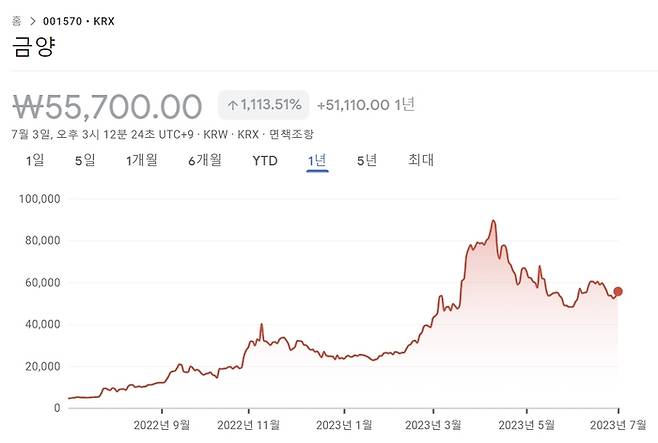Click the 금양 stock title
Viewport: 658px width, 443px height.
34,46
